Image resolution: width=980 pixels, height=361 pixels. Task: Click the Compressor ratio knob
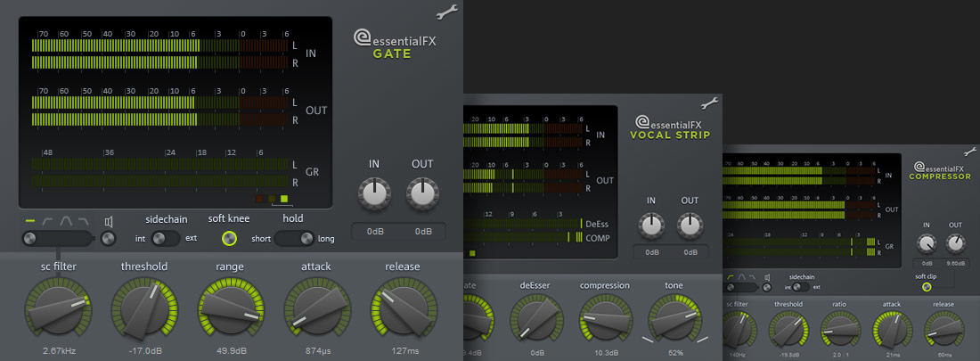point(840,331)
